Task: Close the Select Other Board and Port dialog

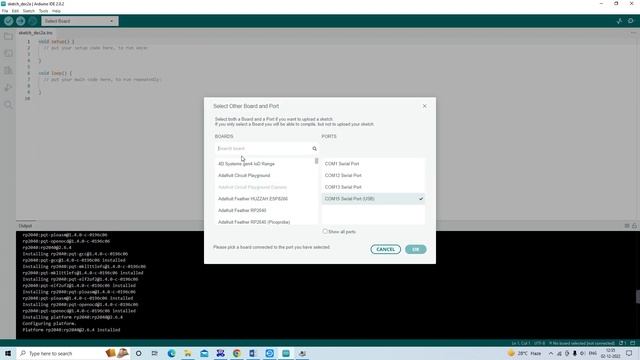Action: click(424, 106)
